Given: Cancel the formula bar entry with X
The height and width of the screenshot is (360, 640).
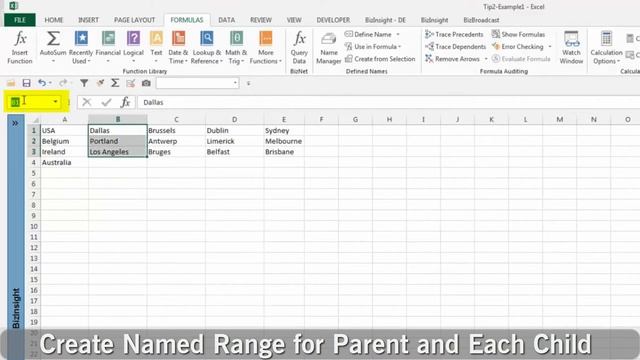Looking at the screenshot, I should [x=87, y=102].
